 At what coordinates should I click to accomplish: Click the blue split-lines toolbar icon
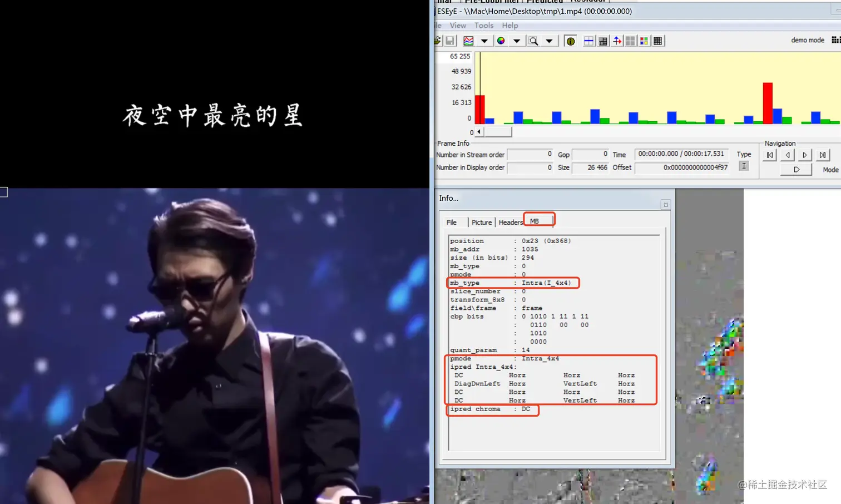tap(588, 41)
